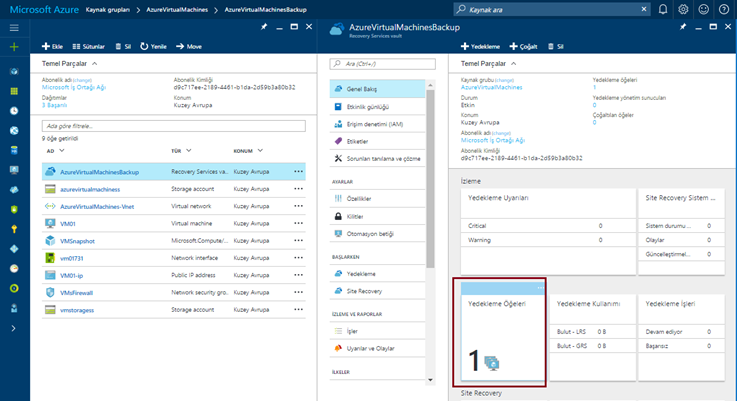Click Çoğalt in vault toolbar
This screenshot has height=401, width=737.
click(524, 47)
